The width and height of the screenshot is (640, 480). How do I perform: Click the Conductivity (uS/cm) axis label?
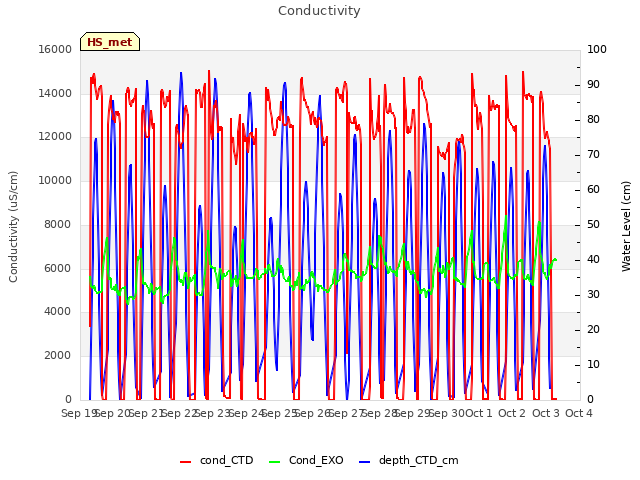pyautogui.click(x=13, y=227)
